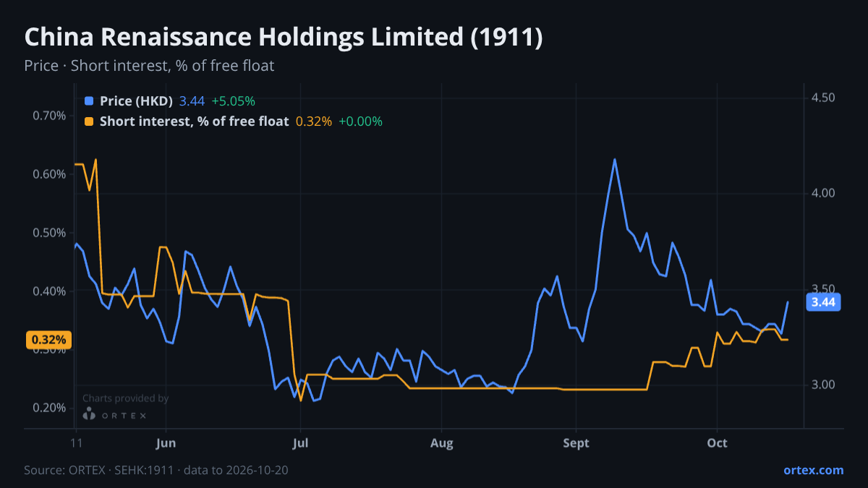868x488 pixels.
Task: Click the Oct label on the time axis
Action: (x=717, y=443)
